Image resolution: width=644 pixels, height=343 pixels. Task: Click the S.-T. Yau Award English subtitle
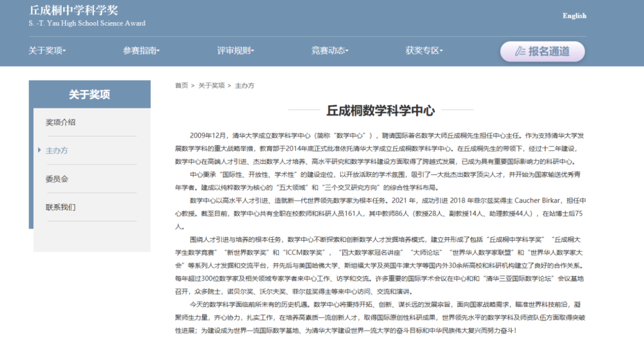coord(86,23)
